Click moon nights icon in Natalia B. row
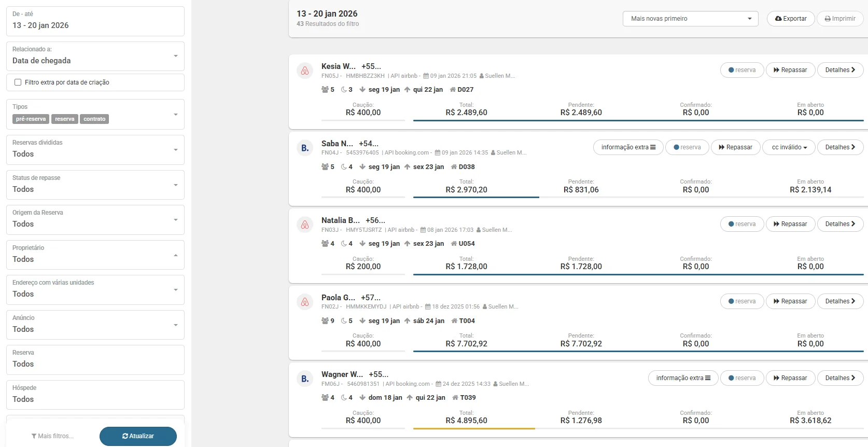This screenshot has width=868, height=447. pyautogui.click(x=344, y=244)
